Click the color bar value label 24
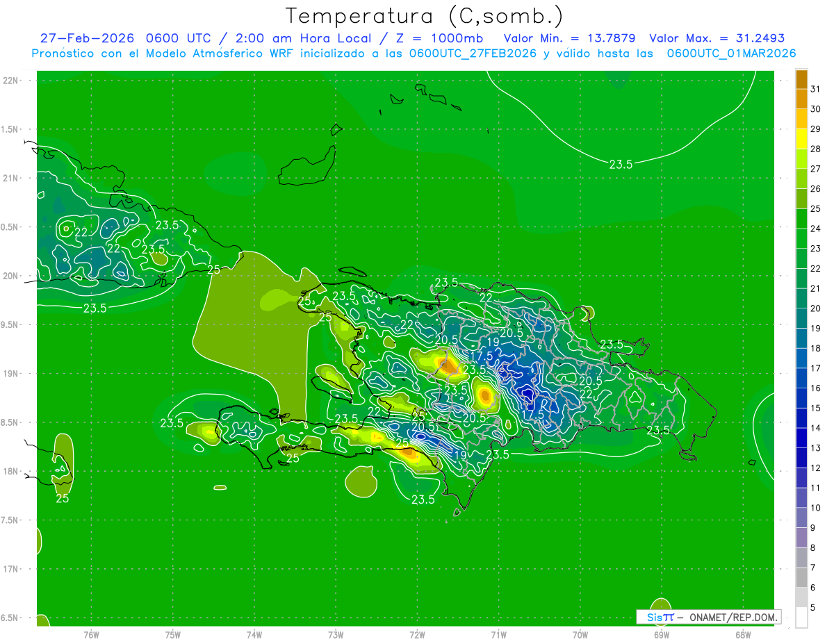Image resolution: width=834 pixels, height=644 pixels. click(815, 229)
